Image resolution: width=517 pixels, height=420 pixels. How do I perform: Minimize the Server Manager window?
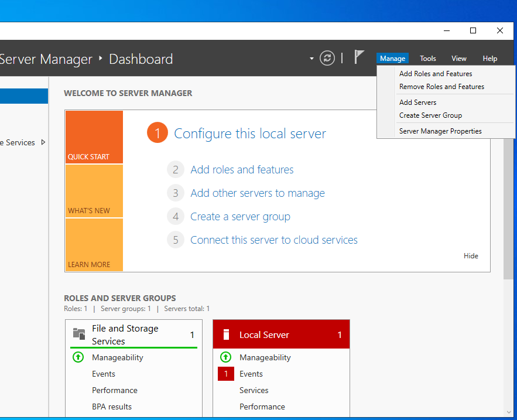(x=447, y=30)
